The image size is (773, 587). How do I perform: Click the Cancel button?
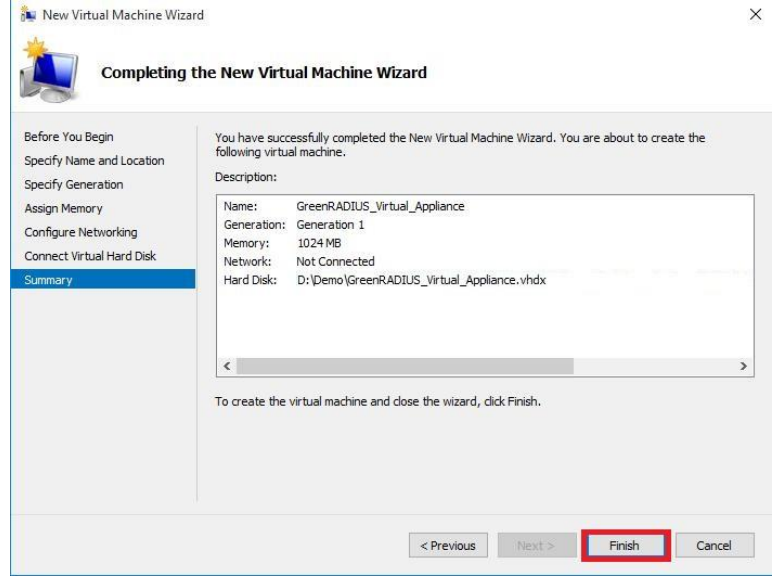click(714, 546)
